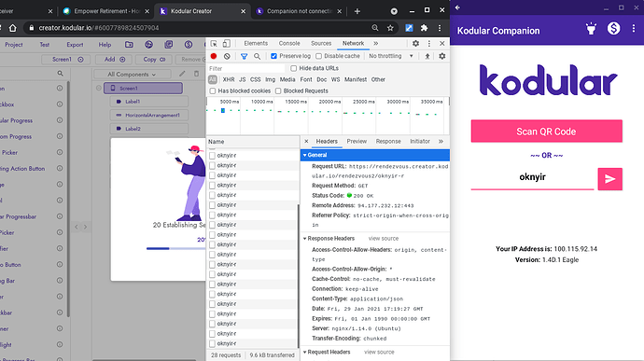Open Chrome extensions puzzle icon
The width and height of the screenshot is (644, 361).
pyautogui.click(x=425, y=28)
